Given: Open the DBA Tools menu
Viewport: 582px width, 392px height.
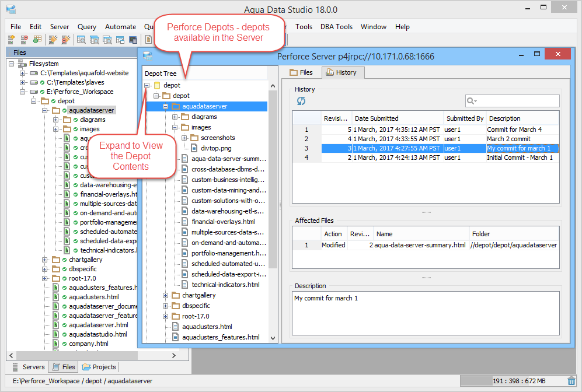Looking at the screenshot, I should [x=336, y=27].
